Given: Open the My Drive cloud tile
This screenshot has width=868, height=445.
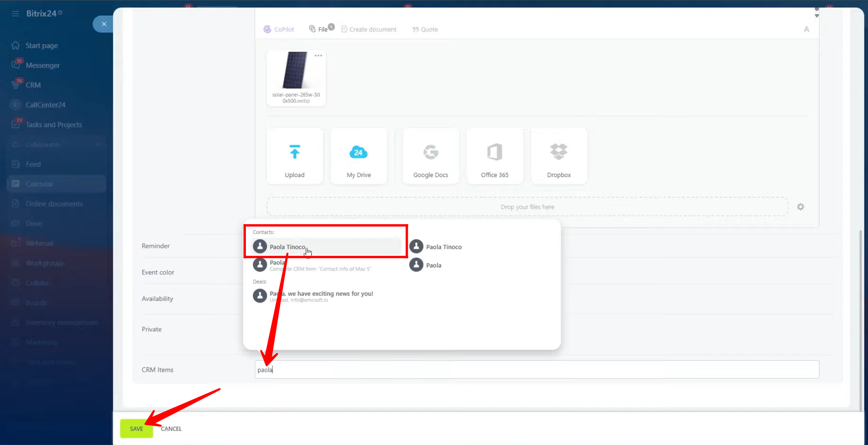Looking at the screenshot, I should [359, 156].
